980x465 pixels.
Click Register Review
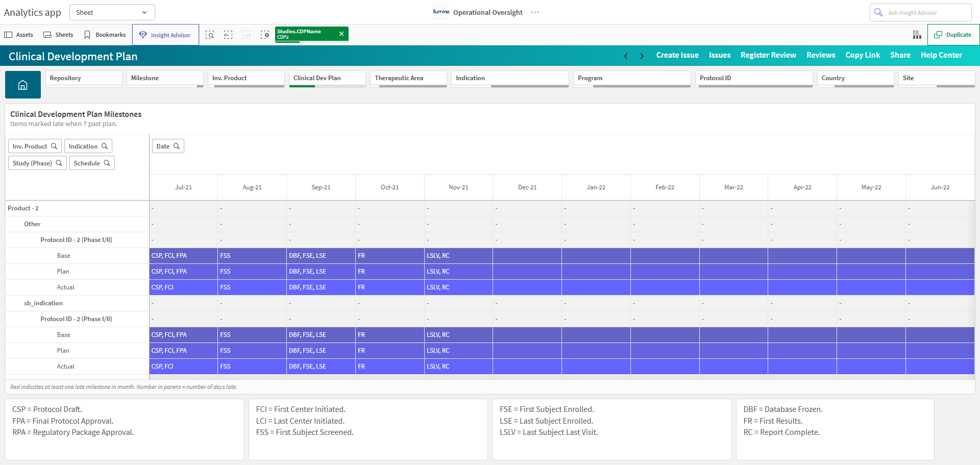click(x=768, y=55)
